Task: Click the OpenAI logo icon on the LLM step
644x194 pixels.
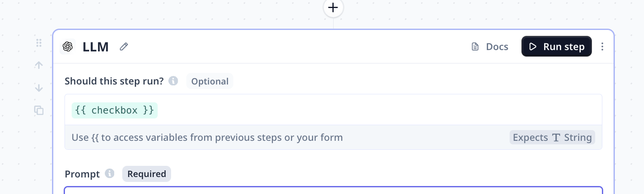Action: tap(68, 46)
